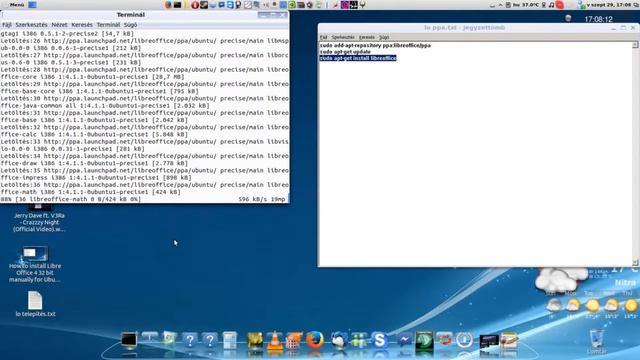640x360 pixels.
Task: Click the lo ppa.txt Jegyzettömb title bar
Action: [x=464, y=27]
